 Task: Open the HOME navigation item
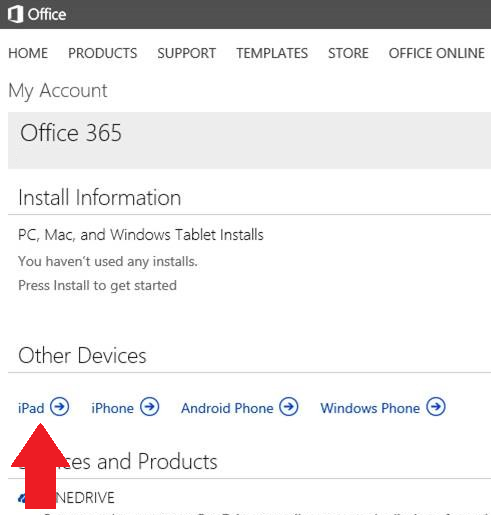pos(28,53)
